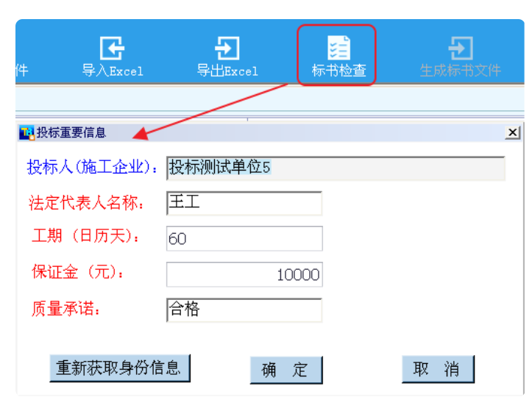The height and width of the screenshot is (408, 532).
Task: Select the 投标人 field showing 投标测试单位5
Action: pyautogui.click(x=336, y=168)
